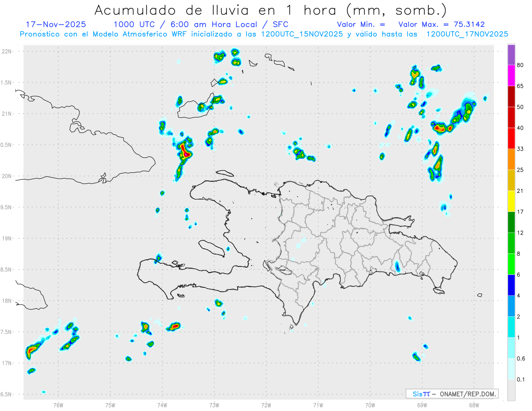This screenshot has width=532, height=411.
Task: Select the '75W' longitude label
Action: (110, 404)
